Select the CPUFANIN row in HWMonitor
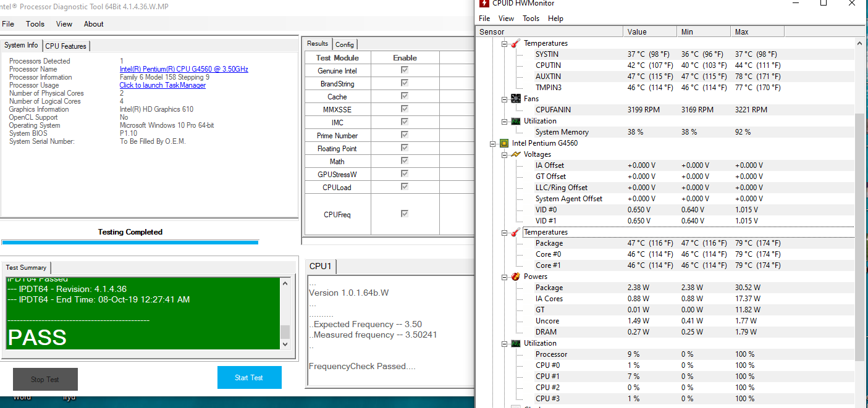The width and height of the screenshot is (868, 408). pyautogui.click(x=665, y=110)
